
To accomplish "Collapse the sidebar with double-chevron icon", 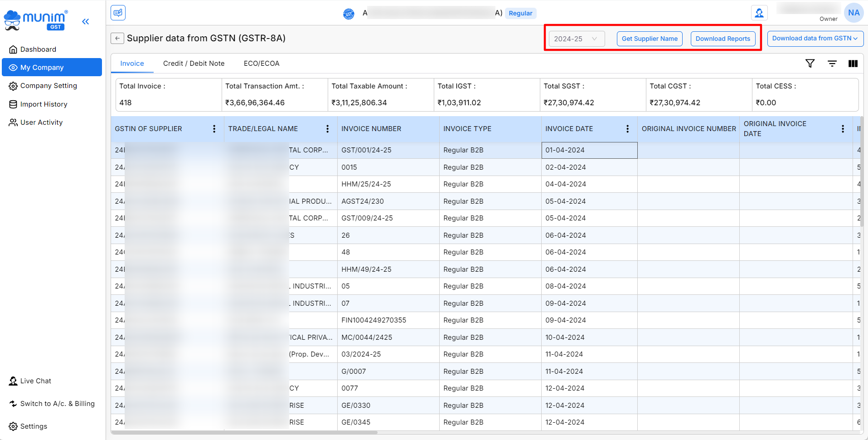I will pos(86,21).
